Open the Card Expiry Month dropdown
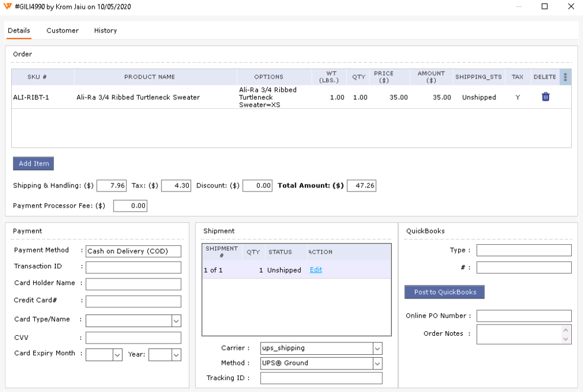 click(x=117, y=355)
